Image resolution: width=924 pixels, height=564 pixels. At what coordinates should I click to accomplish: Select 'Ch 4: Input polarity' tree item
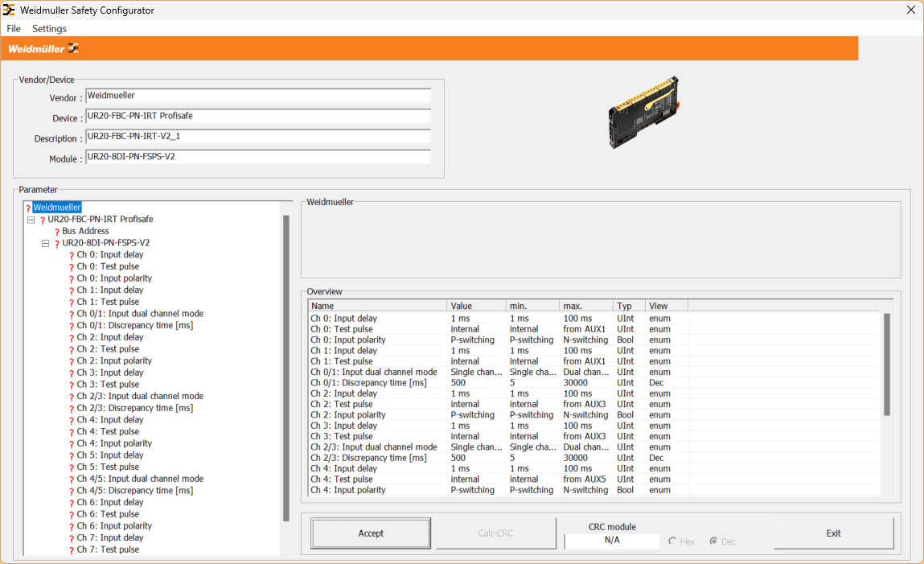point(114,443)
